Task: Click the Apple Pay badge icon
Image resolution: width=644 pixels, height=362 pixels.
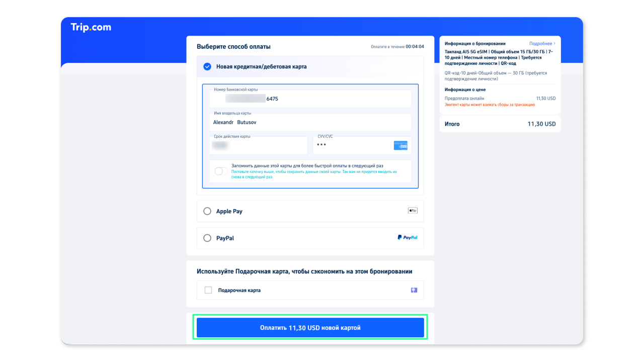Action: pyautogui.click(x=413, y=211)
